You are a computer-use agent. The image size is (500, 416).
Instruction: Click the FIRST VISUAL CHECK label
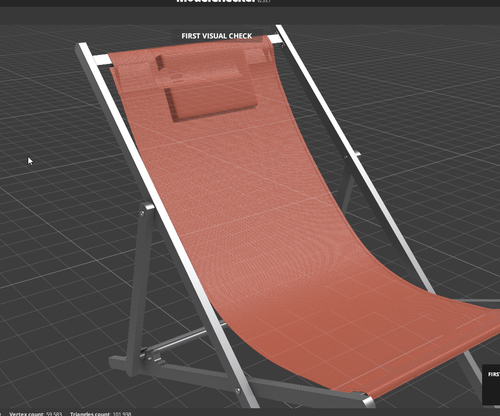coord(217,36)
